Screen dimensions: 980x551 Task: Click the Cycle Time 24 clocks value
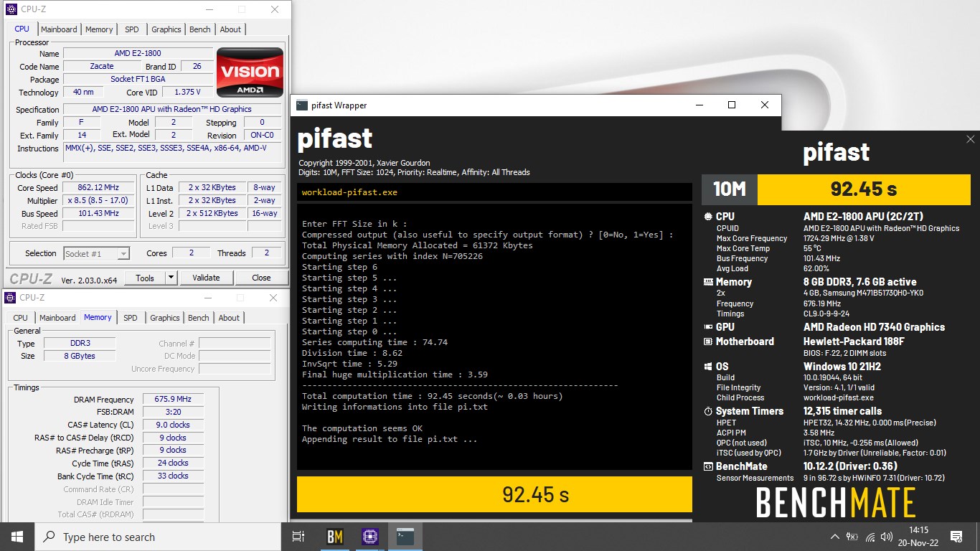(x=173, y=463)
